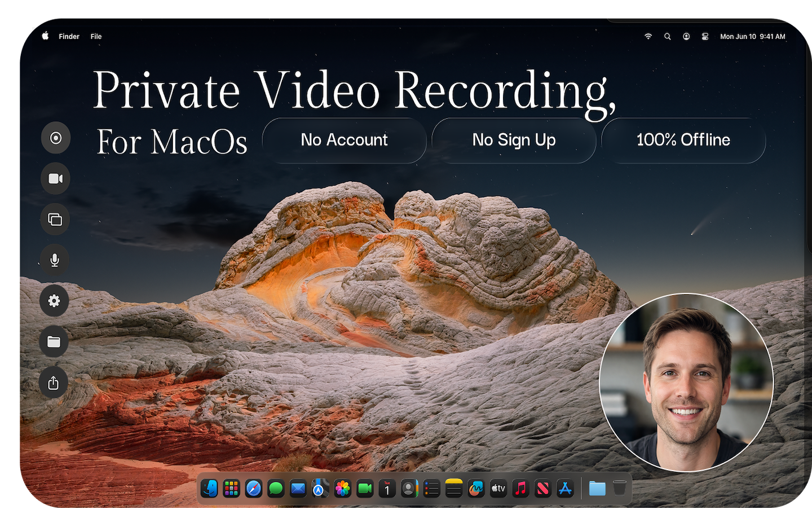Select the window capture overlapping-squares icon
The image size is (812, 508).
tap(55, 220)
